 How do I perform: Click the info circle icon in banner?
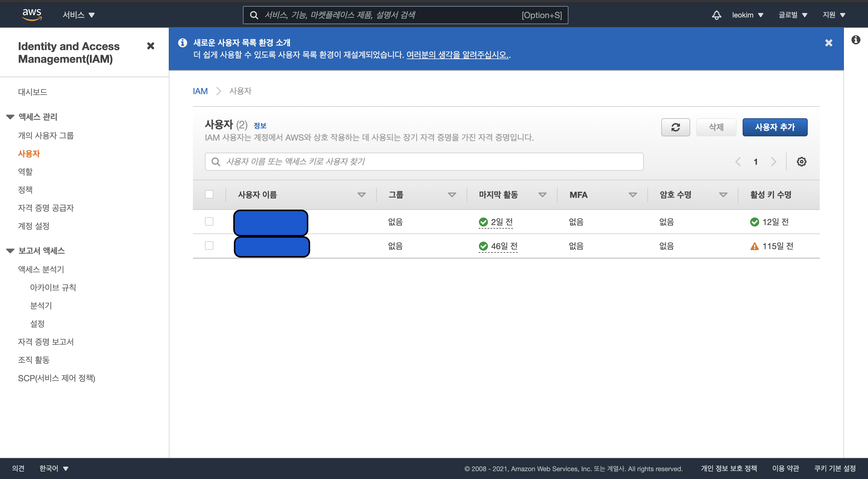183,43
